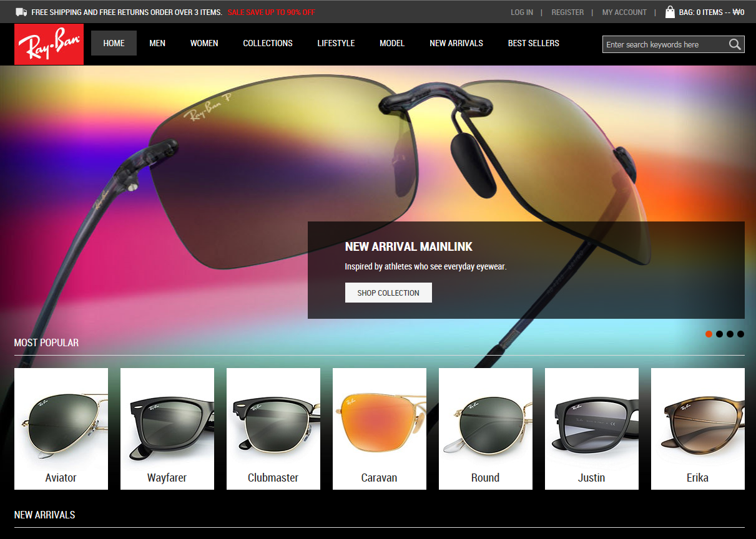
Task: Select the fourth carousel dot
Action: [x=740, y=334]
